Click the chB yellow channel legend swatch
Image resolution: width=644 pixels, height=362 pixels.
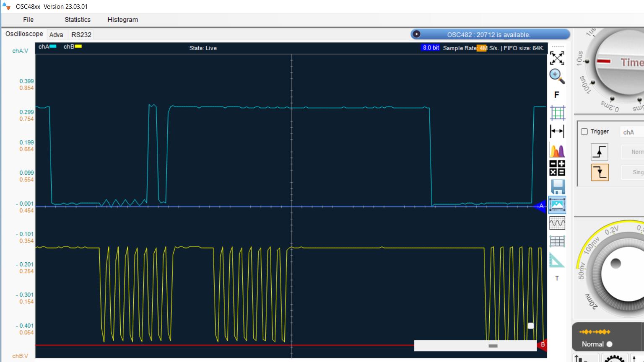coord(78,47)
